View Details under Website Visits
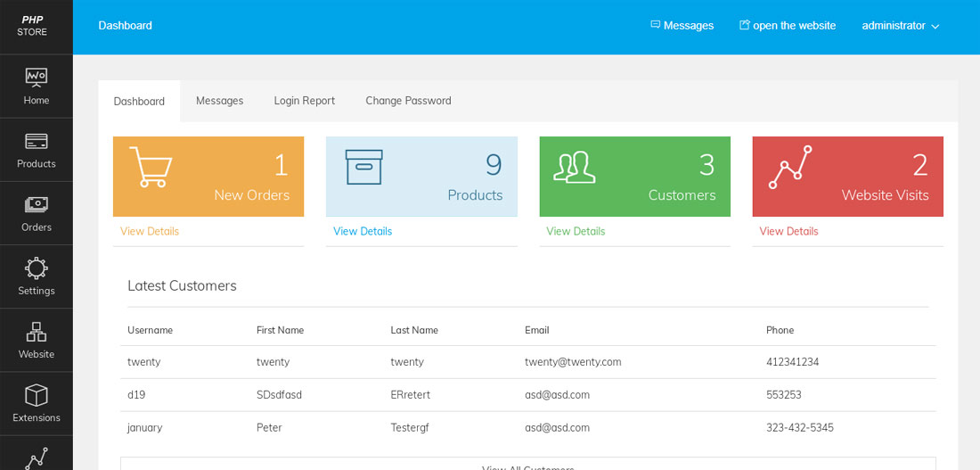This screenshot has height=470, width=980. click(x=788, y=231)
